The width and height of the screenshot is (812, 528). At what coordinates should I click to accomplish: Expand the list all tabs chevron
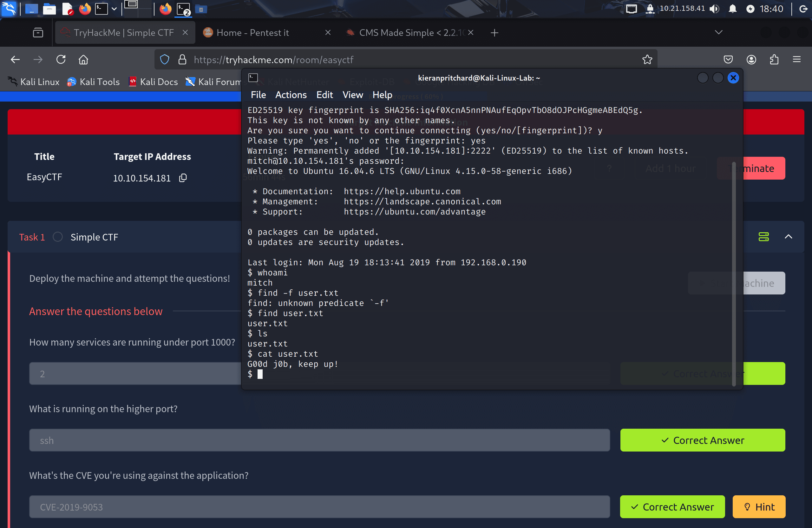coord(718,32)
